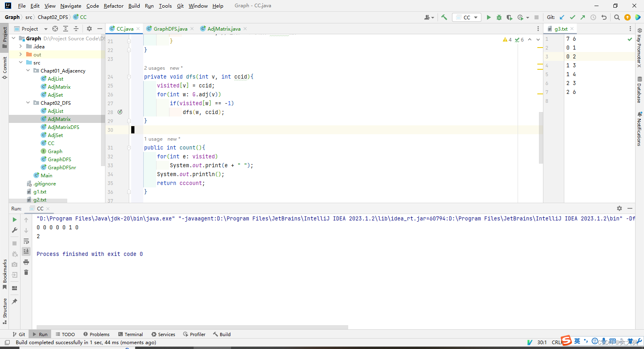Toggle soft-wrap in Run console
This screenshot has width=644, height=349.
point(26,241)
